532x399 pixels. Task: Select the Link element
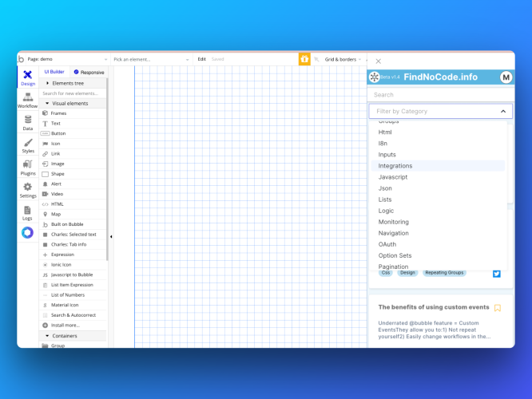[73, 153]
